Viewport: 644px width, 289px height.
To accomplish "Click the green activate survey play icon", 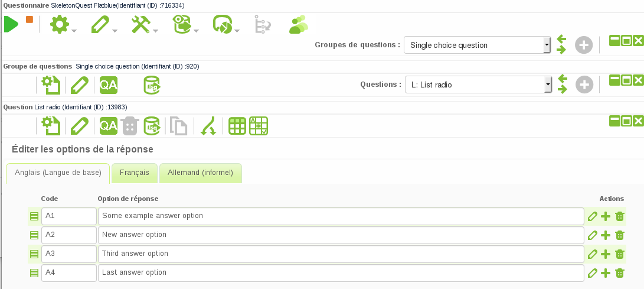I will point(11,24).
